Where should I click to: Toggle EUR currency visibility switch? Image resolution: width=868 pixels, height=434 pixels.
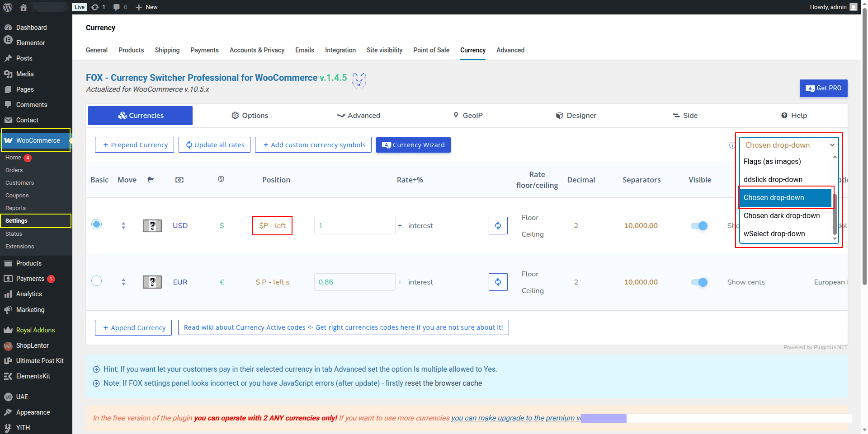[x=699, y=282]
